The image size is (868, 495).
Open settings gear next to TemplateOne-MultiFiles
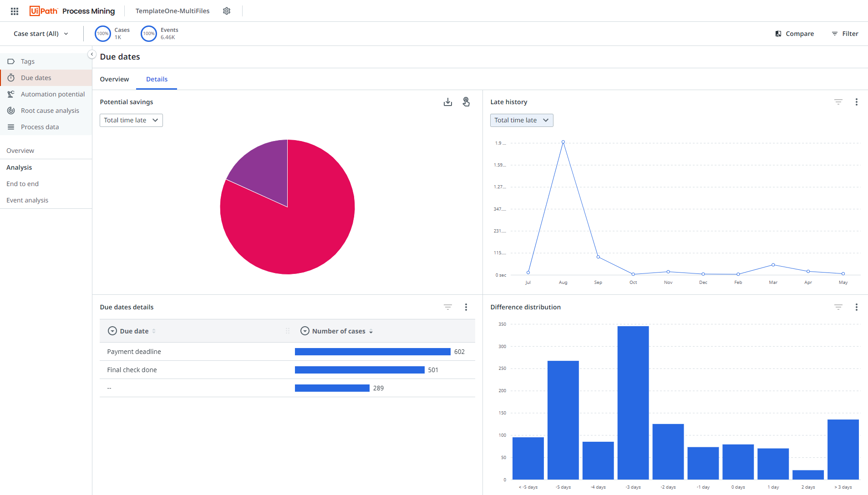[227, 11]
